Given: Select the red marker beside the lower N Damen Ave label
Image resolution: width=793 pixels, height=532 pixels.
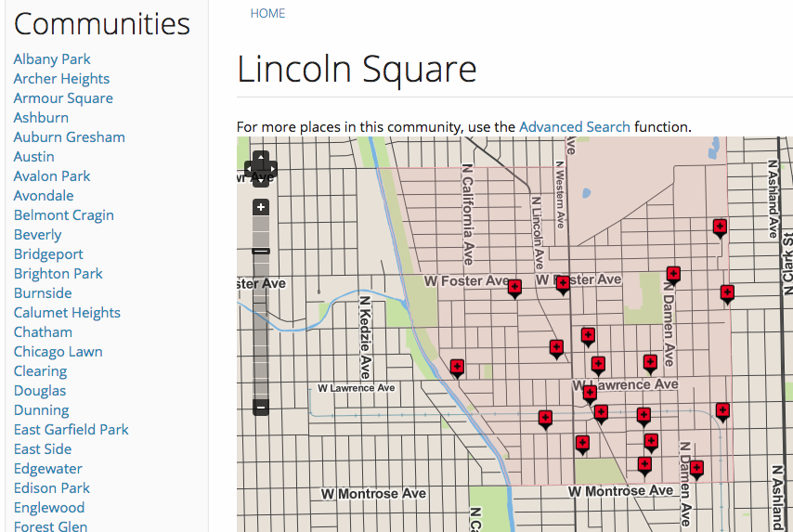Looking at the screenshot, I should click(x=697, y=470).
